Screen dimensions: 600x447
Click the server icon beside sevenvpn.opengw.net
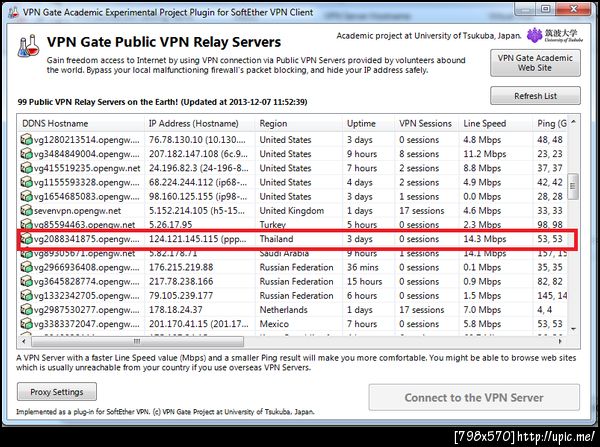pyautogui.click(x=26, y=210)
